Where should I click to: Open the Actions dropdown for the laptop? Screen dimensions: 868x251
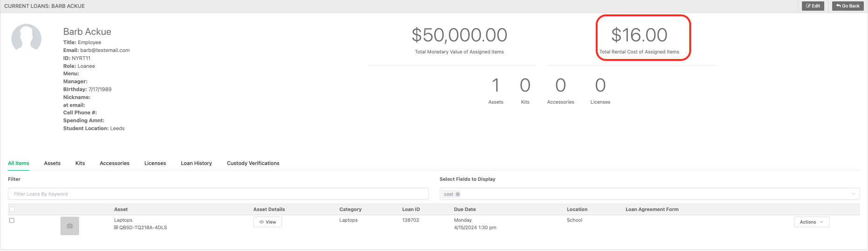point(812,222)
